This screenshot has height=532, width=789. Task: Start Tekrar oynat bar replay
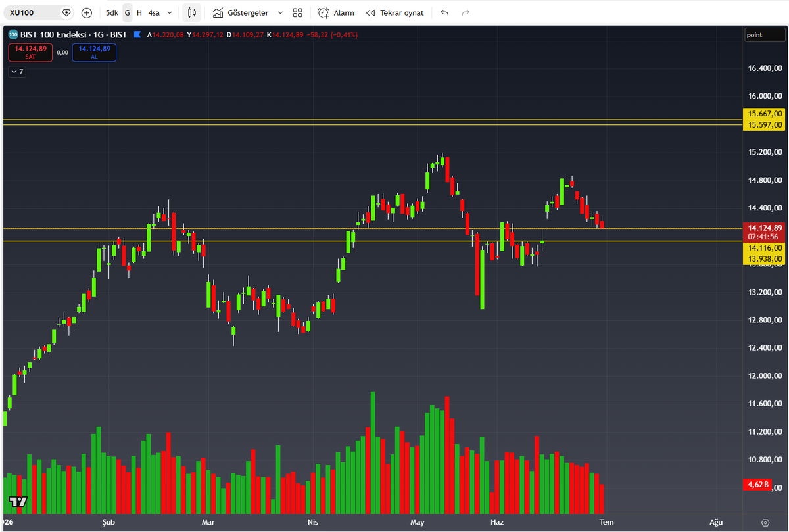[x=395, y=12]
